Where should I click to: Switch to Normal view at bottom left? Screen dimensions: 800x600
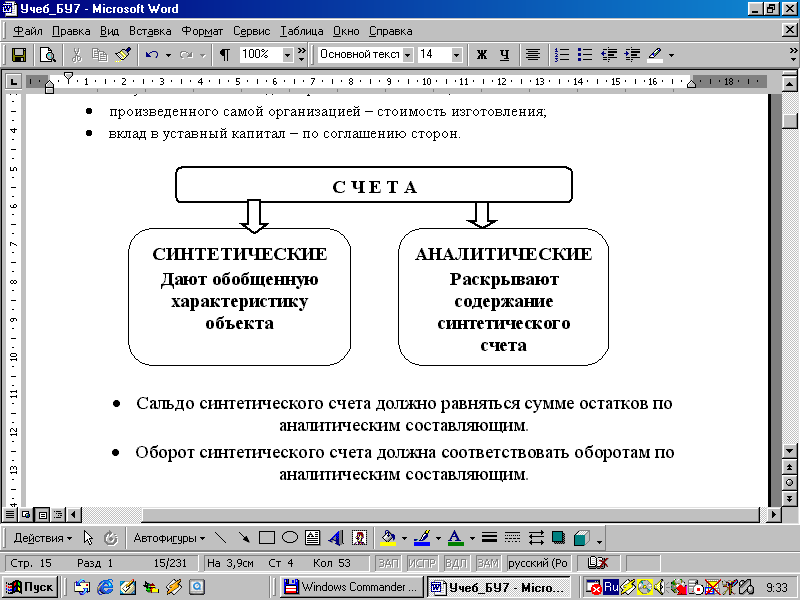click(x=10, y=514)
